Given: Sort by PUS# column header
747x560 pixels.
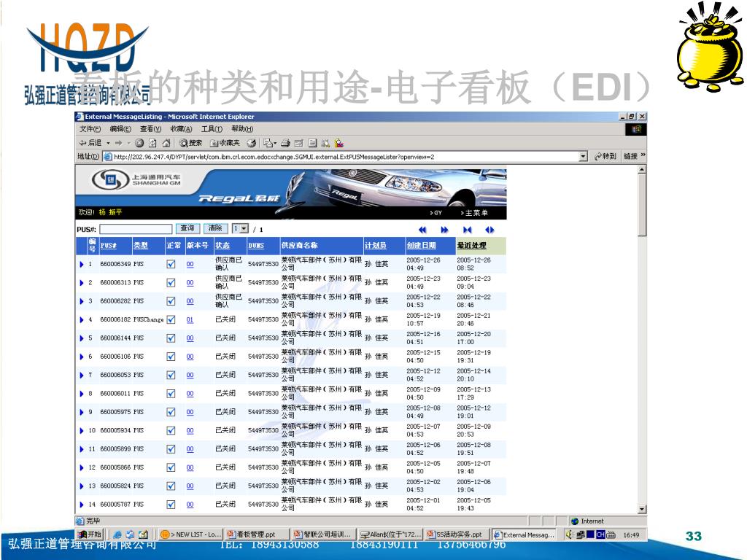Looking at the screenshot, I should (108, 246).
